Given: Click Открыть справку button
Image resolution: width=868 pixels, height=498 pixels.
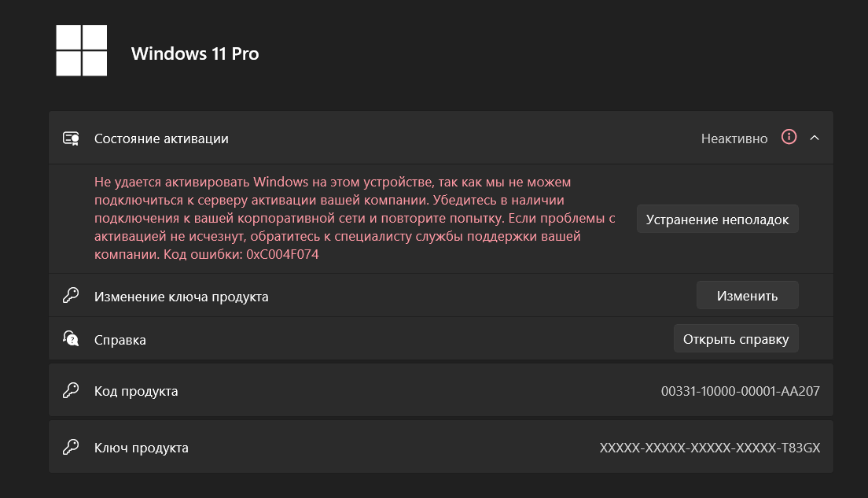Looking at the screenshot, I should pos(736,338).
